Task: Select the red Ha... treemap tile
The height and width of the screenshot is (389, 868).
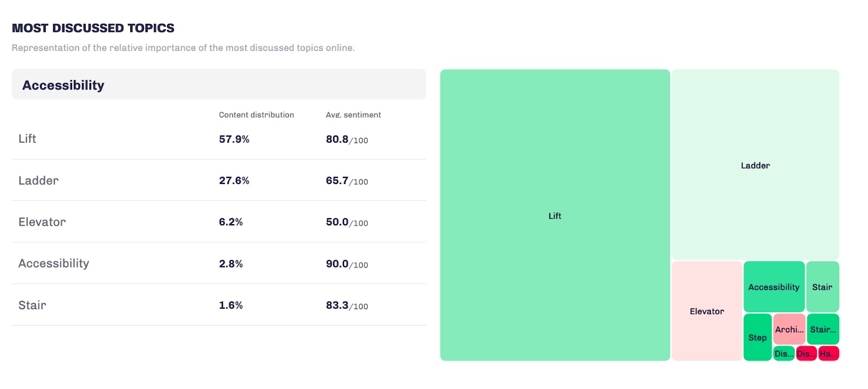Action: (x=828, y=353)
